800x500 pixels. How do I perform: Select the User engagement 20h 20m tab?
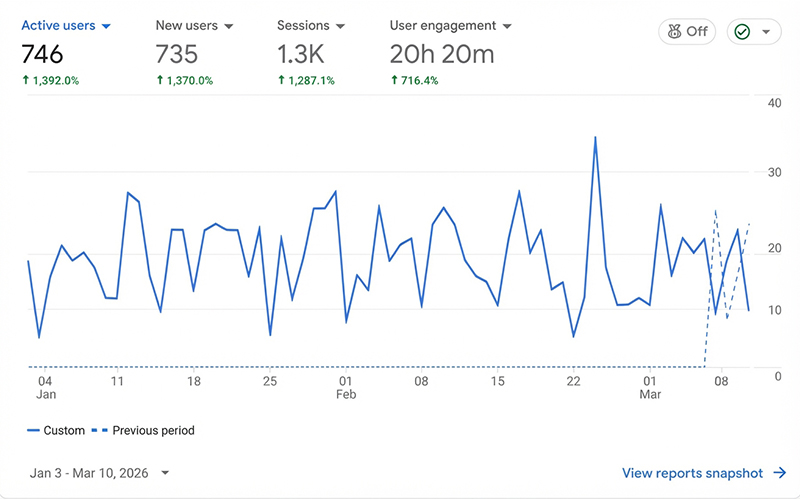pos(451,52)
